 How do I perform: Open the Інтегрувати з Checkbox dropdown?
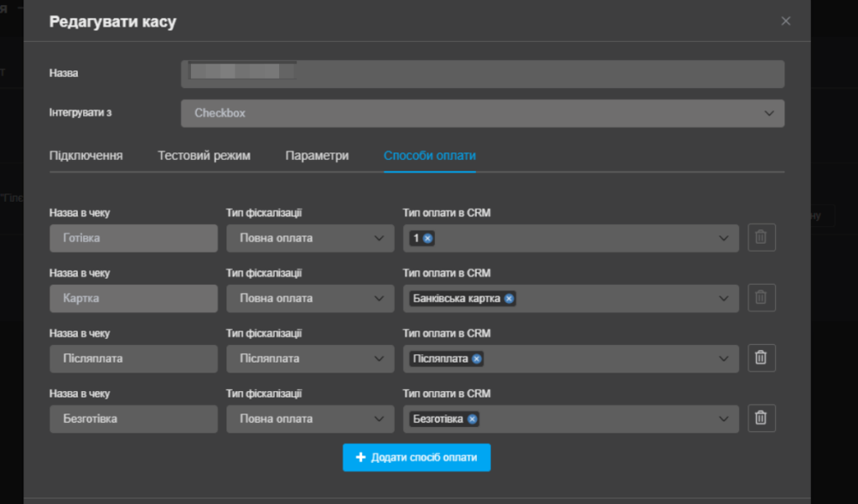click(482, 113)
